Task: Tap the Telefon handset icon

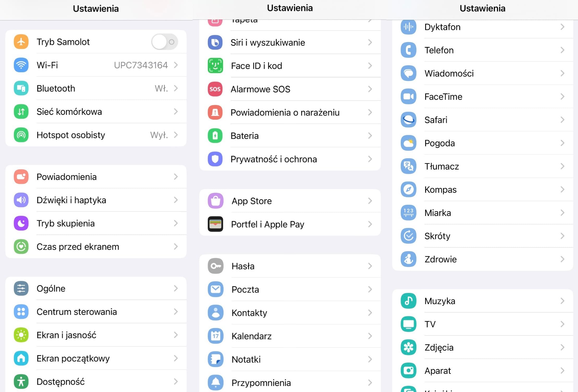Action: pyautogui.click(x=409, y=50)
